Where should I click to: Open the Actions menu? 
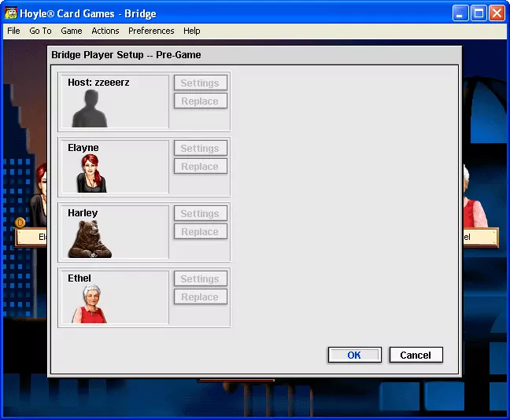105,31
